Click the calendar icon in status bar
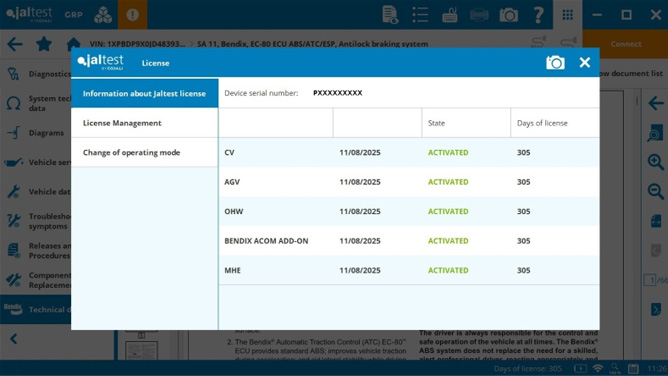 coord(633,368)
